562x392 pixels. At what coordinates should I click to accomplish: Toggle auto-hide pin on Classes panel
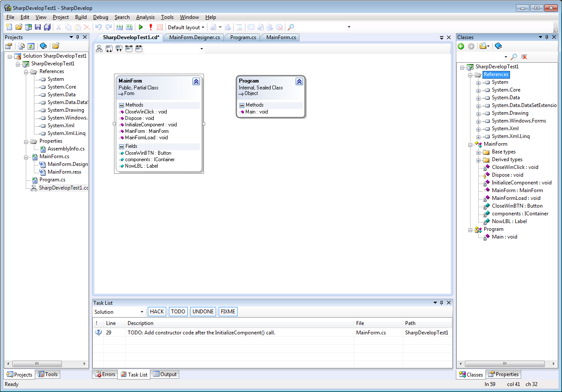click(x=547, y=37)
